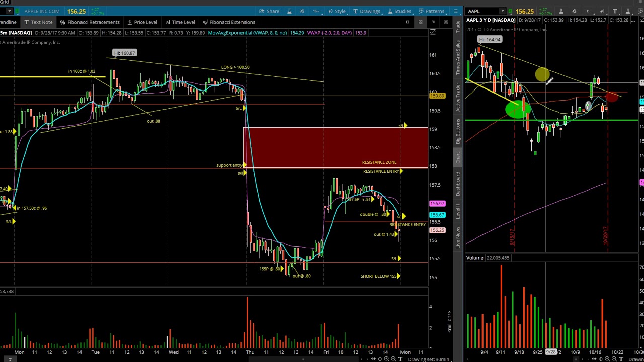Open drawing toolbar settings gear
Screen dimensions: 644x362
click(446, 22)
